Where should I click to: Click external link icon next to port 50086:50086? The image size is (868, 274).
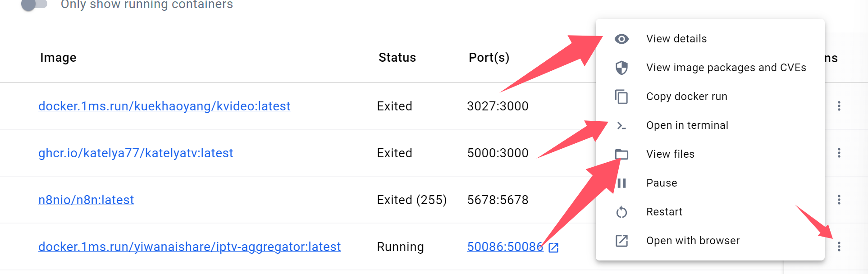point(553,247)
